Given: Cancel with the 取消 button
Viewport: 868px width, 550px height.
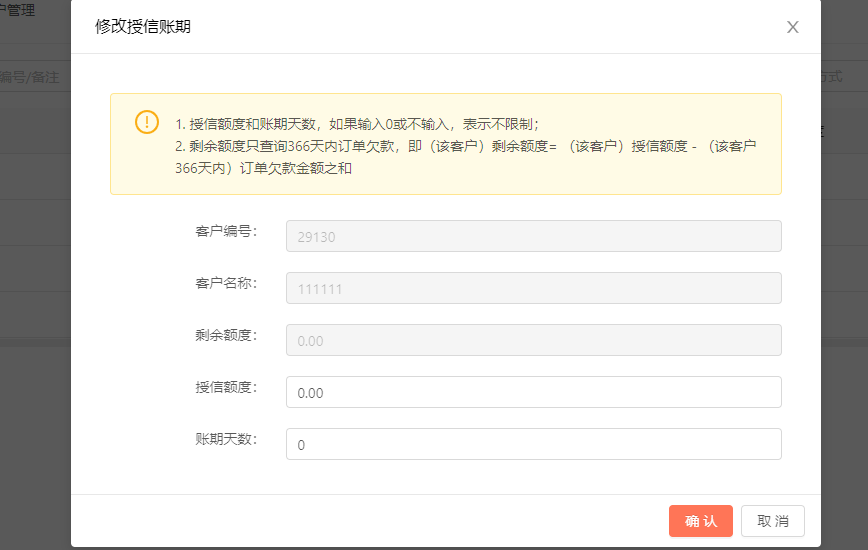Looking at the screenshot, I should (773, 521).
